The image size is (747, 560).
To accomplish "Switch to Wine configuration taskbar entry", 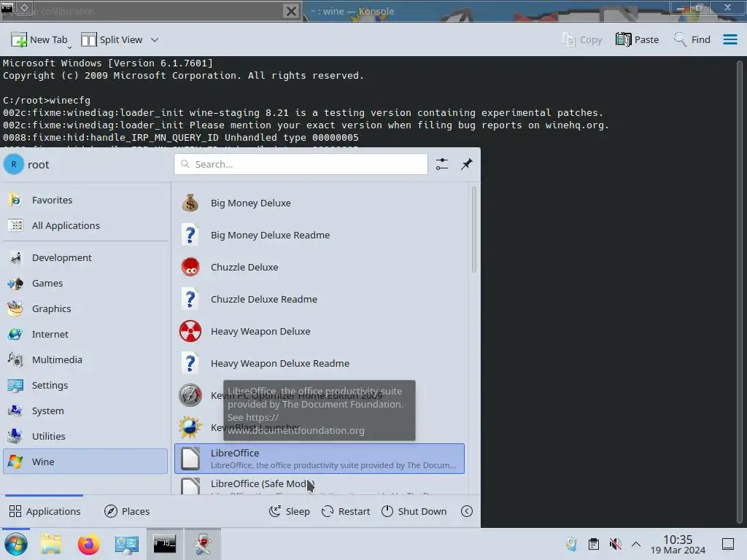I will [x=203, y=544].
